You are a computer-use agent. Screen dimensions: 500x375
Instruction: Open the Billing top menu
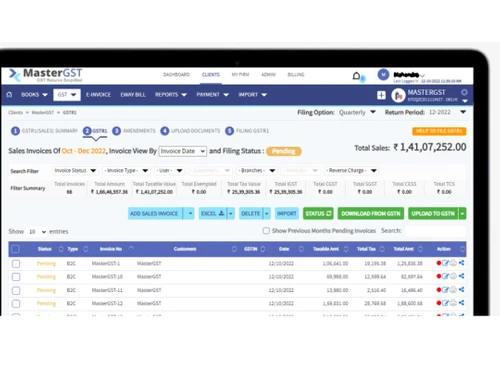point(296,75)
